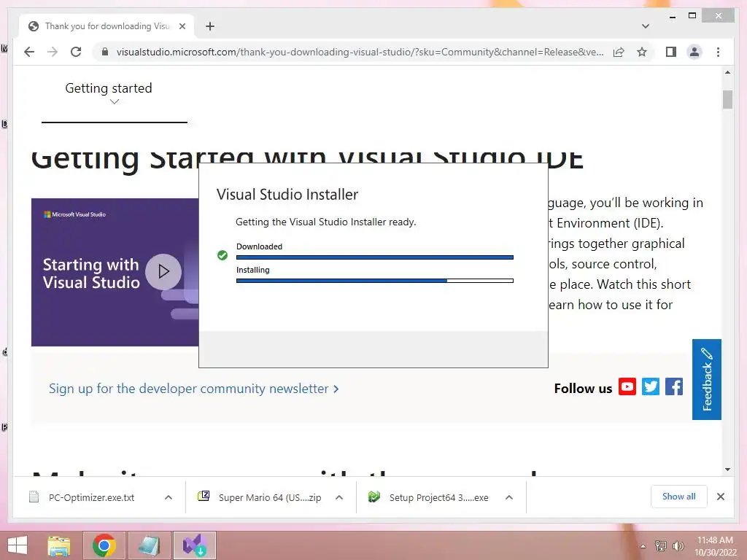Show hidden system tray icons
This screenshot has height=560, width=747.
[x=643, y=546]
